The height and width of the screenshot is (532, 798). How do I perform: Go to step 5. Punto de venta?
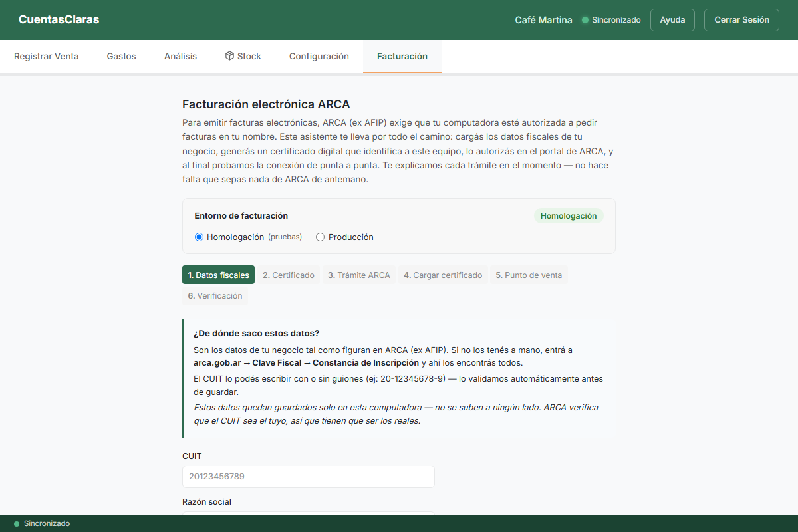pyautogui.click(x=529, y=275)
